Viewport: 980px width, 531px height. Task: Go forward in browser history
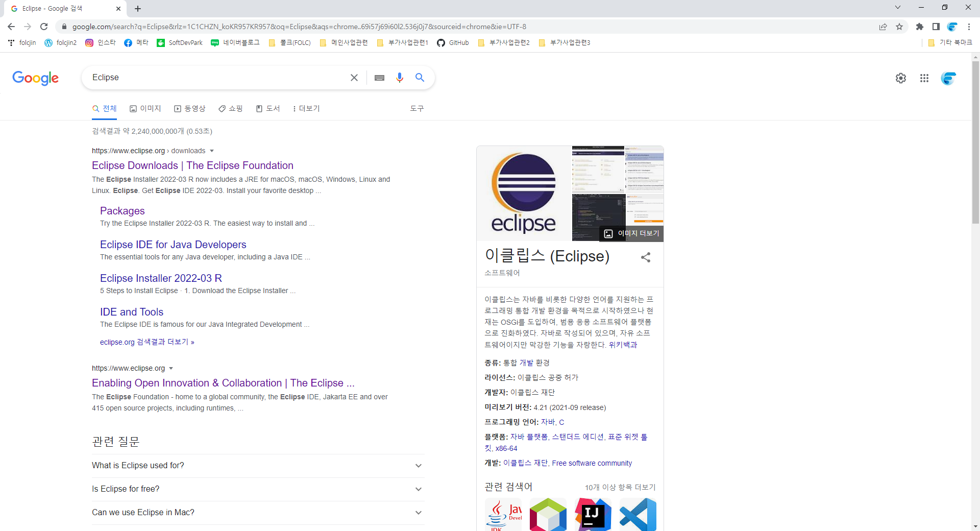28,27
